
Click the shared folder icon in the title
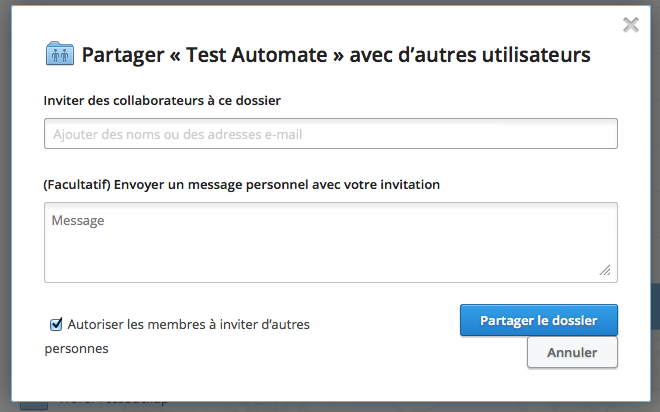[x=60, y=54]
